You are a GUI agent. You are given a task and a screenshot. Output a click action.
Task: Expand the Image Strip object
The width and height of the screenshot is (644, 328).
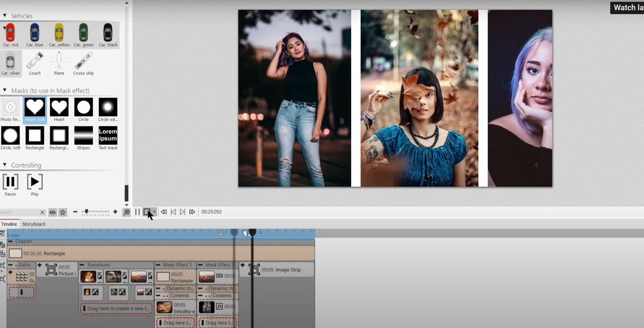(243, 265)
